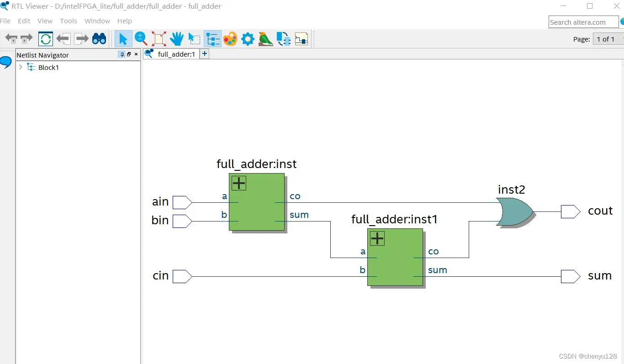Select the area selection tool

pyautogui.click(x=195, y=39)
